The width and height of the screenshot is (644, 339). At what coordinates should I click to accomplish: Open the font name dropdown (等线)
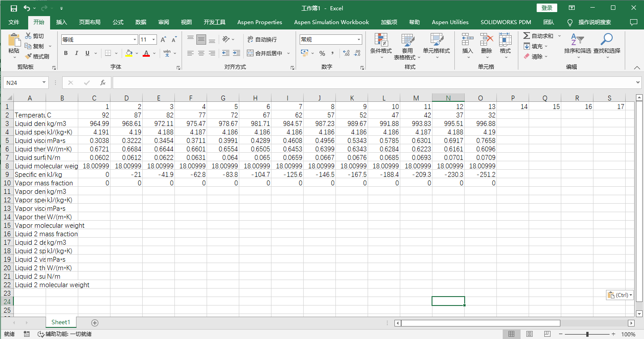[135, 40]
